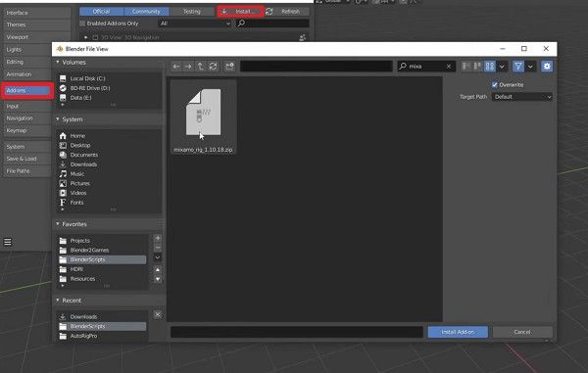The height and width of the screenshot is (373, 588).
Task: Toggle the Overwrite checkbox
Action: click(x=495, y=85)
